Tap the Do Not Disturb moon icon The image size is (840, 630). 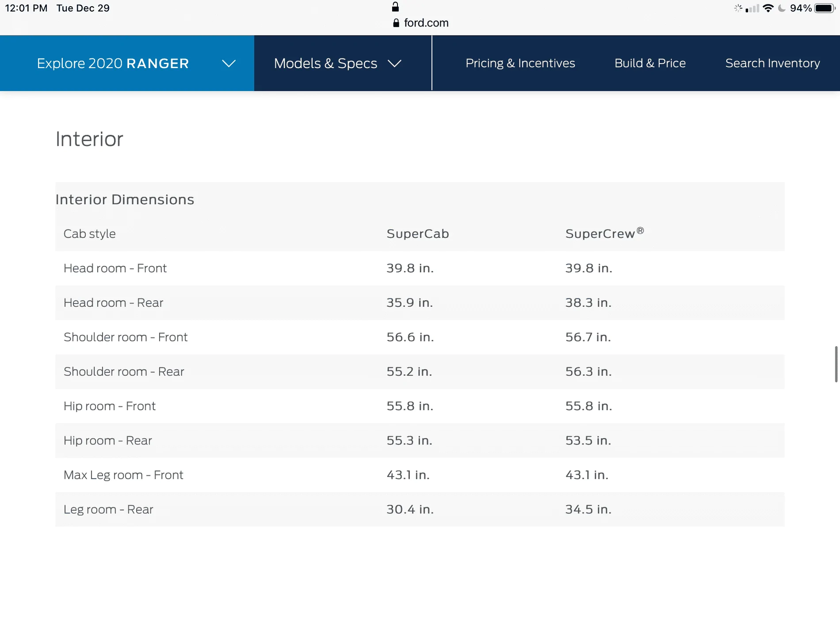pos(782,8)
